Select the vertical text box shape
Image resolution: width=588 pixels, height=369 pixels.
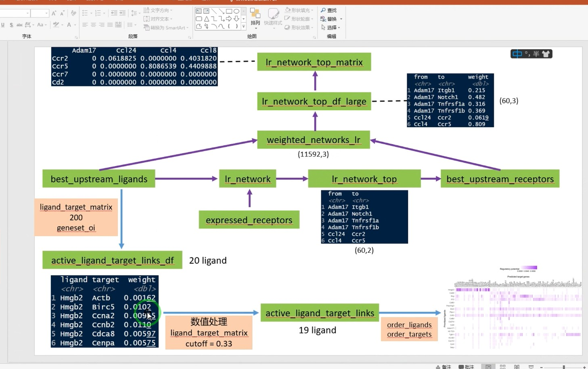click(206, 11)
